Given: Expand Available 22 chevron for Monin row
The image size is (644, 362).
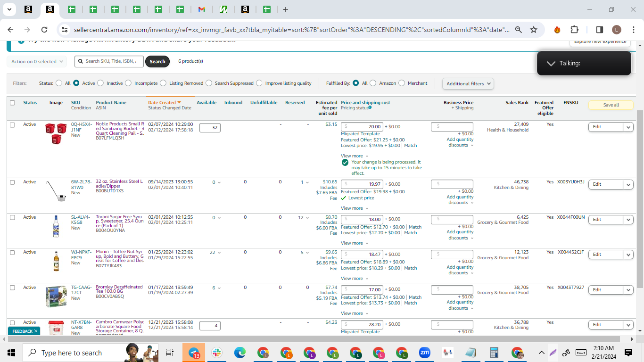Looking at the screenshot, I should [219, 253].
